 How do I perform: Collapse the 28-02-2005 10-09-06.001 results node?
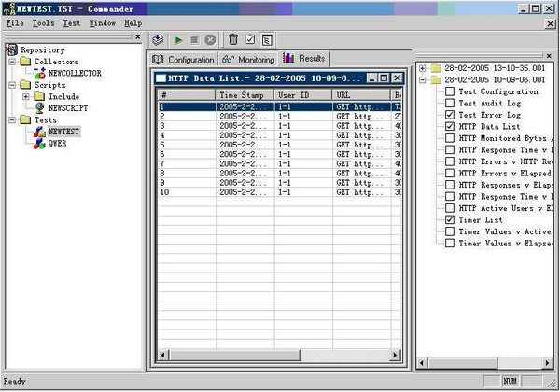[x=423, y=79]
